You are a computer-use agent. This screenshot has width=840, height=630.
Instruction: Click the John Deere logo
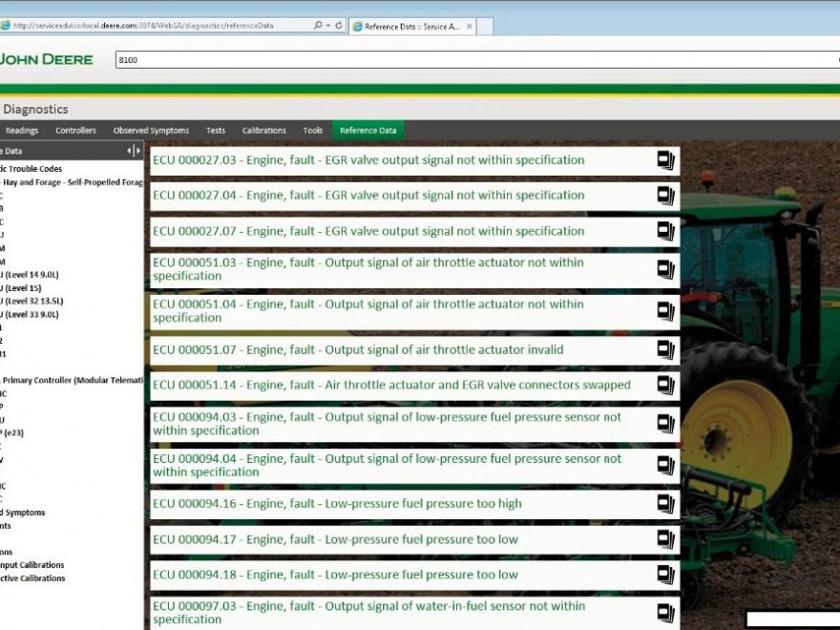[47, 59]
